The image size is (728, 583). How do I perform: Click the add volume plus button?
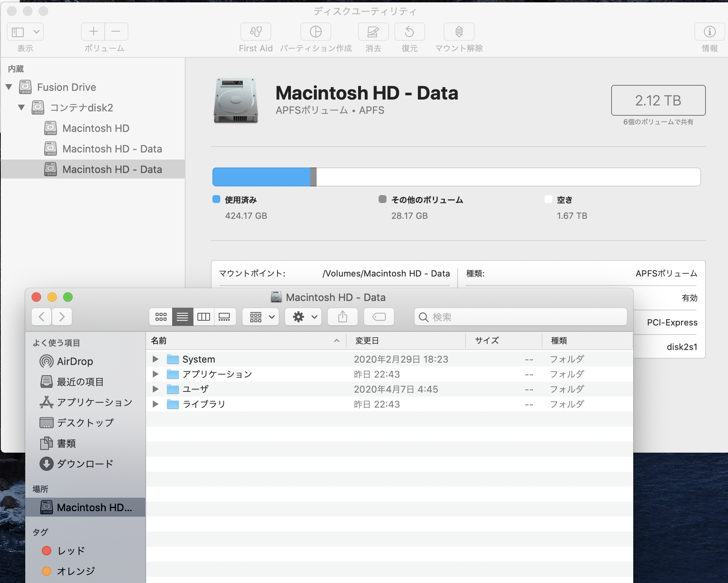(x=94, y=32)
